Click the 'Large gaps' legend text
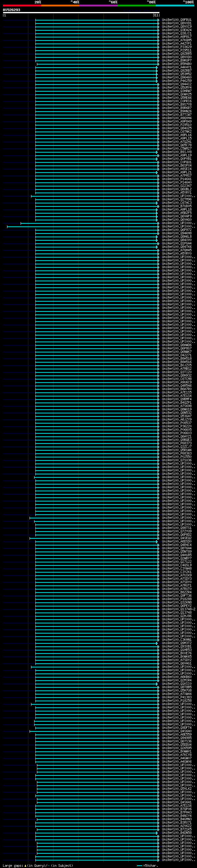 click(13, 866)
